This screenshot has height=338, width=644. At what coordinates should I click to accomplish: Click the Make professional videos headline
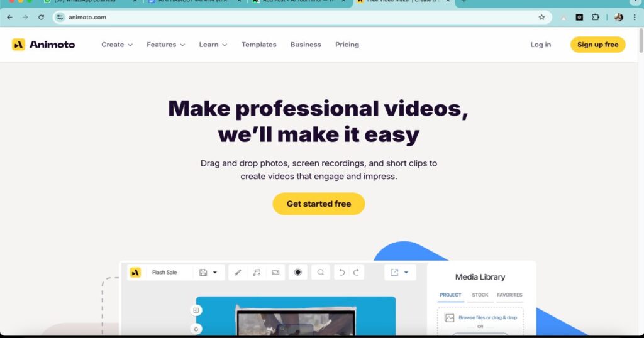[318, 121]
